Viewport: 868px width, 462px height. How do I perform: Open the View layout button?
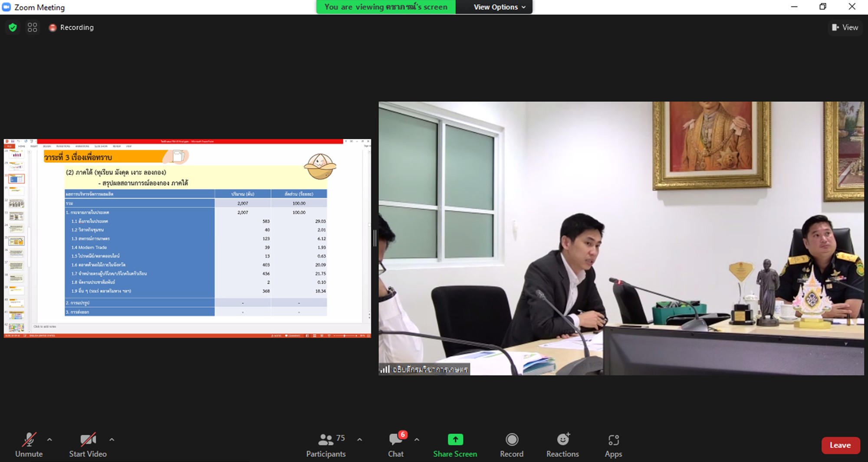[845, 27]
